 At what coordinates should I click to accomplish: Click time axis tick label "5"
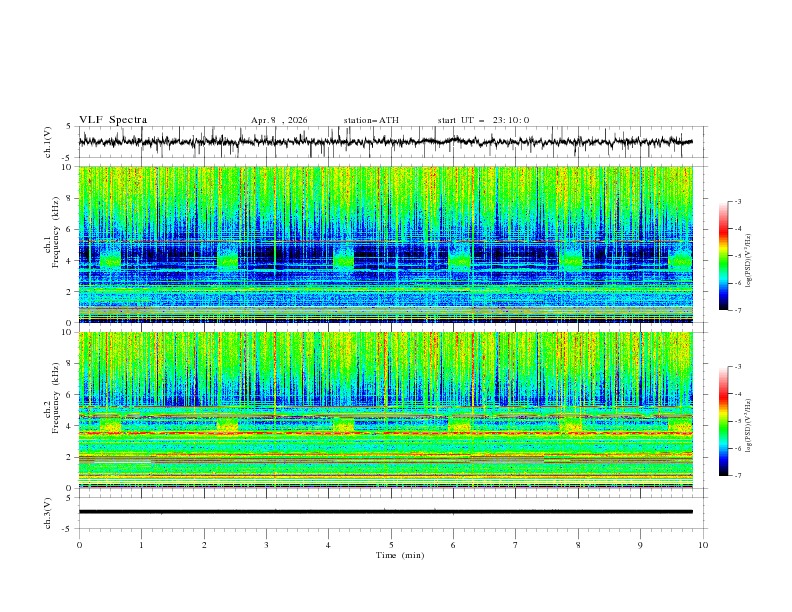[x=391, y=545]
